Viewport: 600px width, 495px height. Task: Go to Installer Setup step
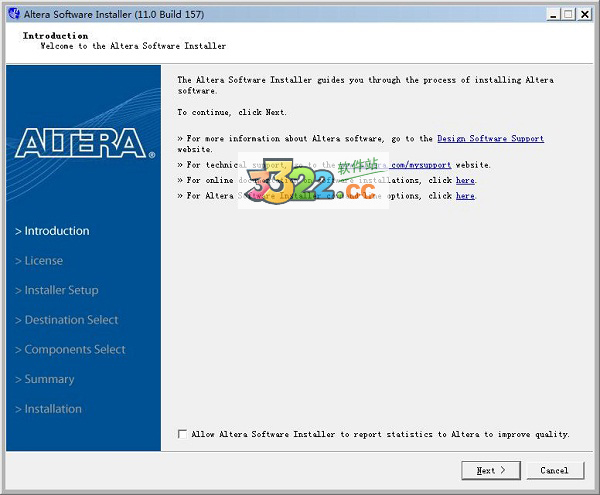click(x=57, y=290)
